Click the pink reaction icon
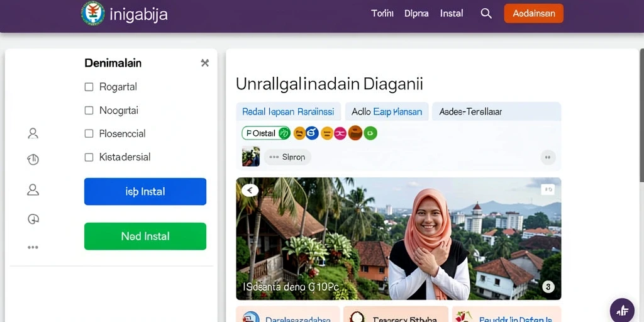The width and height of the screenshot is (644, 322). click(x=340, y=133)
